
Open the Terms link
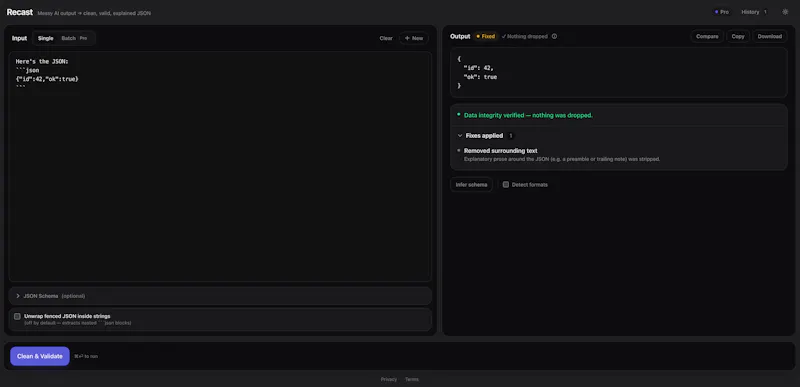tap(412, 379)
